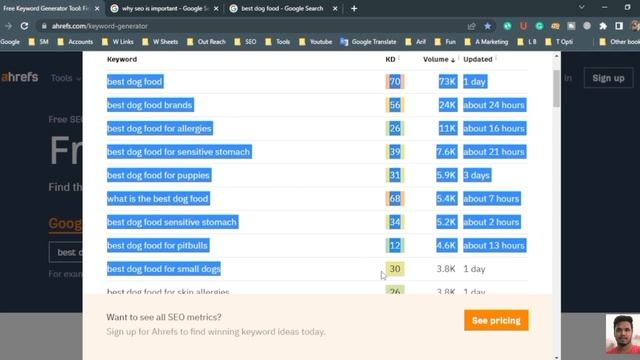Sort the table by Volume column

tap(439, 60)
